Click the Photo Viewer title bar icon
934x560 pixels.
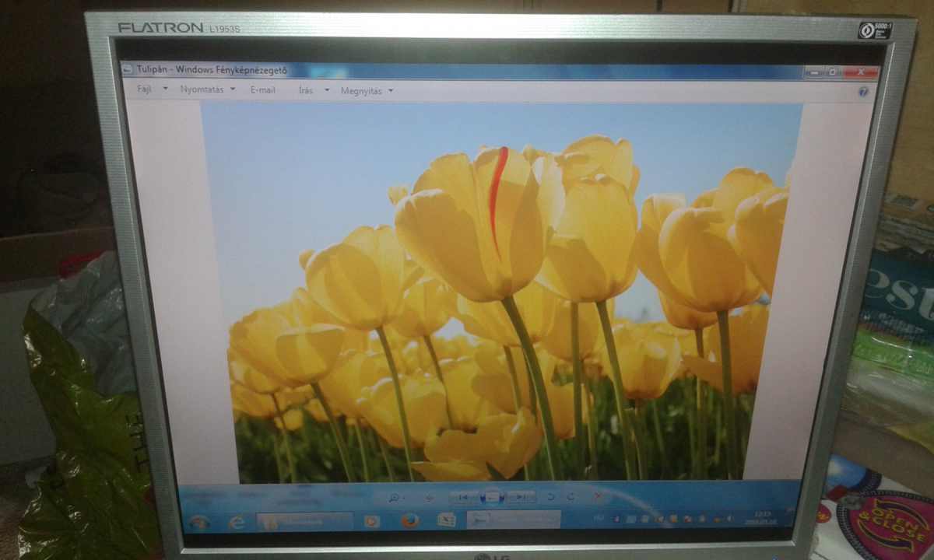tap(128, 68)
